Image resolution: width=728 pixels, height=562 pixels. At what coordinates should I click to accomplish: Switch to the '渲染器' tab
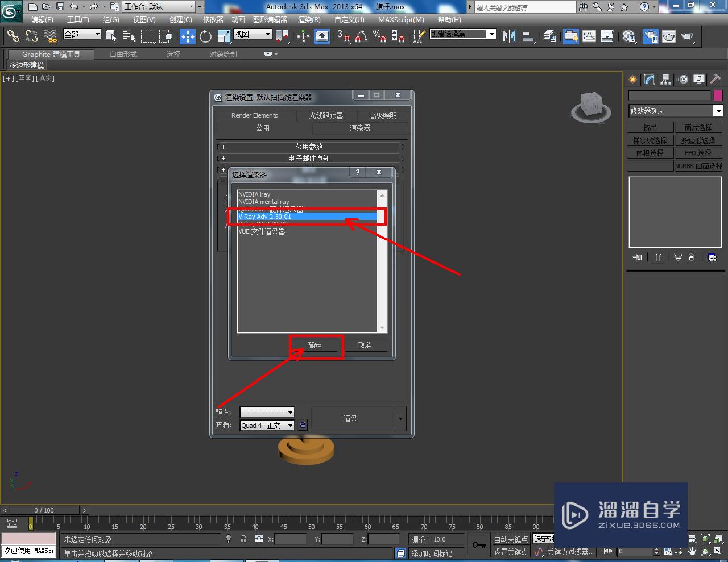tap(360, 128)
